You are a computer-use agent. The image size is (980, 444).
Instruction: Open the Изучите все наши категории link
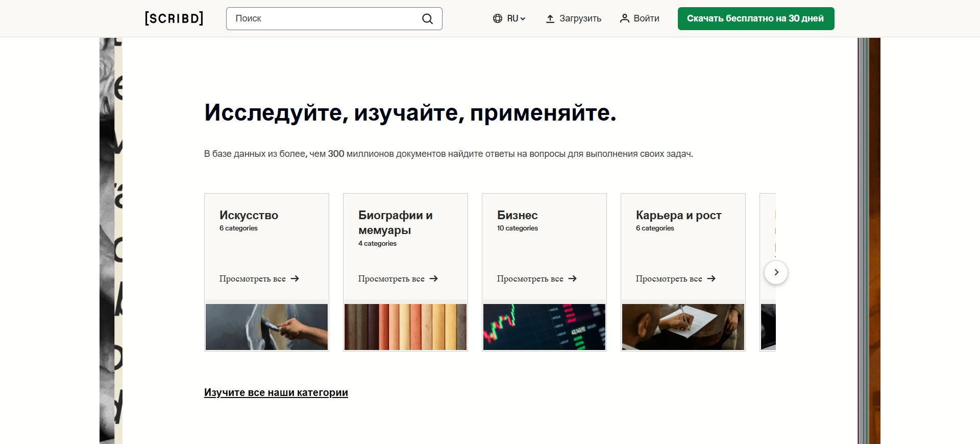click(x=276, y=392)
